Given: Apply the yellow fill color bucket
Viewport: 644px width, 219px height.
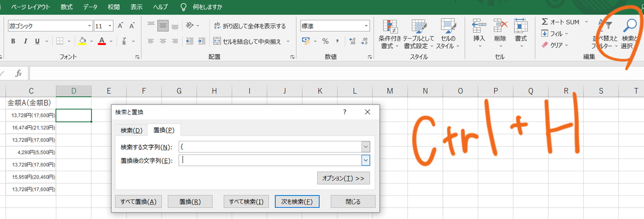Looking at the screenshot, I should tap(82, 41).
